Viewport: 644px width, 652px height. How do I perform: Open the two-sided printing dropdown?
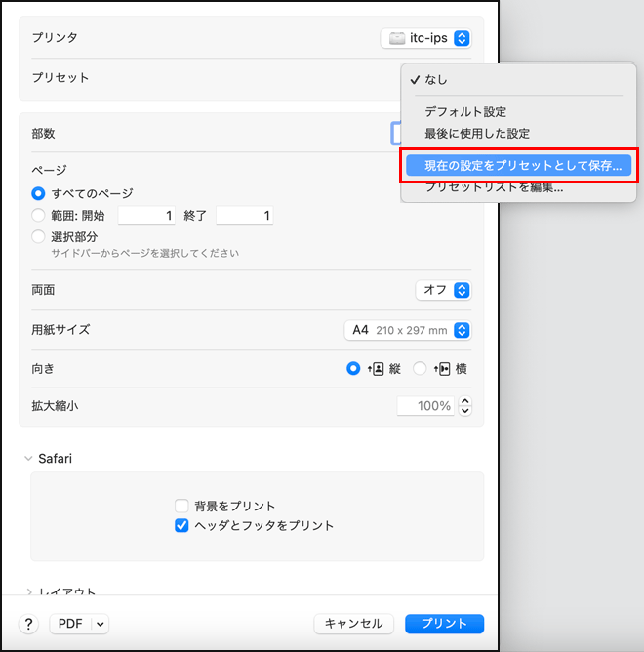pyautogui.click(x=443, y=290)
